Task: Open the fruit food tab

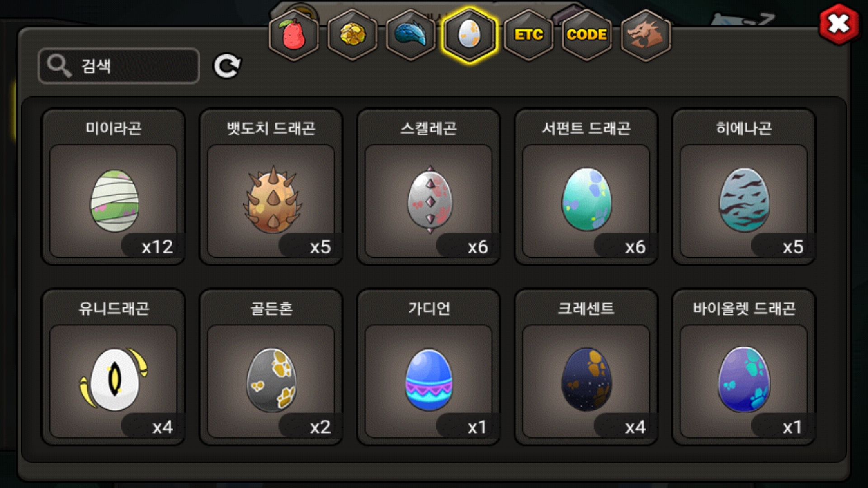Action: pyautogui.click(x=294, y=35)
